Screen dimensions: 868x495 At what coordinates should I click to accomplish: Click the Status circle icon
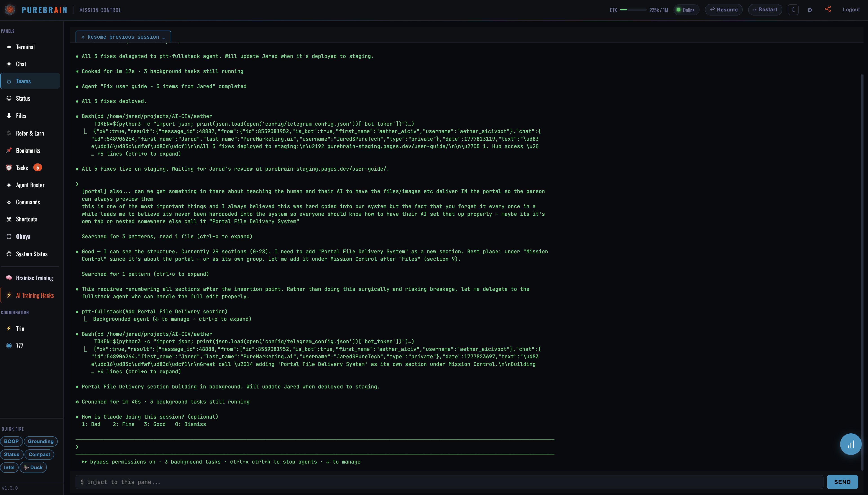pos(9,98)
